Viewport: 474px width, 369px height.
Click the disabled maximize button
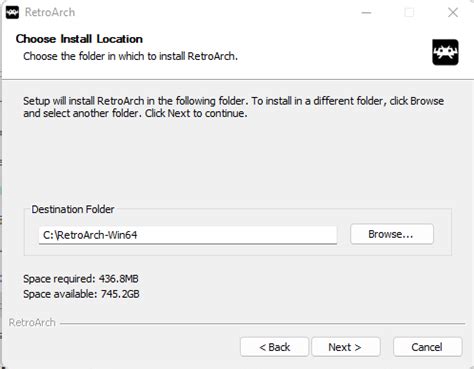pyautogui.click(x=409, y=13)
